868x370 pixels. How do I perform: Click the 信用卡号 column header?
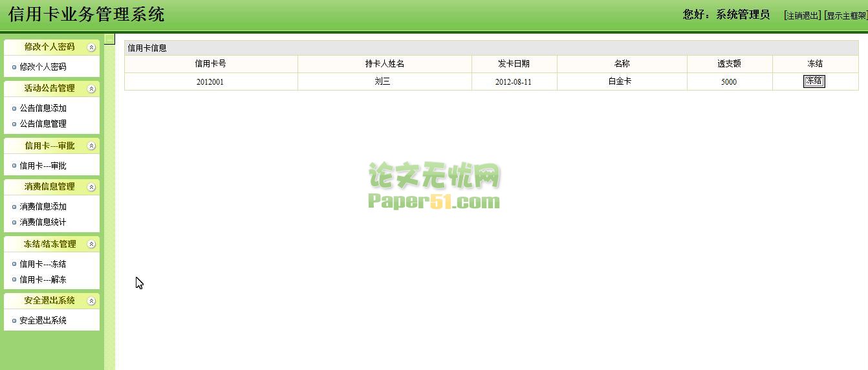[x=211, y=64]
